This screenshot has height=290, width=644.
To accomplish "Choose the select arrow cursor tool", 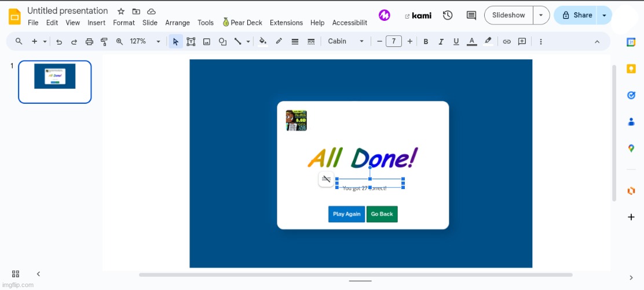I will click(176, 41).
